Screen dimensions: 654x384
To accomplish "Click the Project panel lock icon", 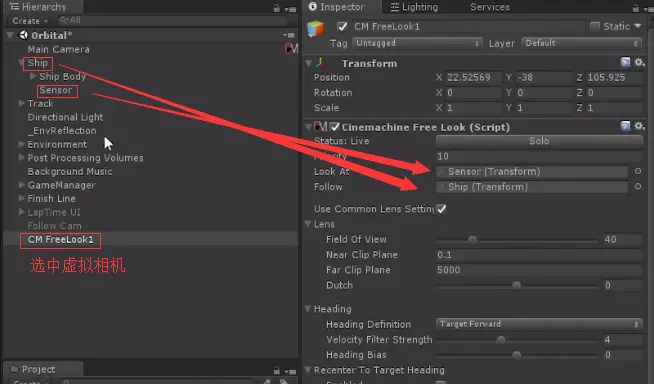I will [x=277, y=370].
